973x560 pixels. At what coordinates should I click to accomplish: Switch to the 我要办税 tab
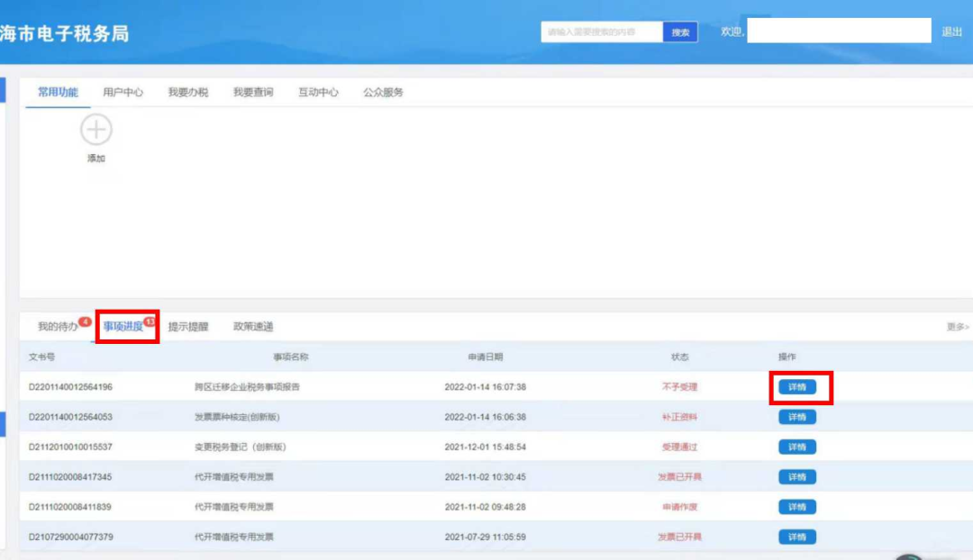coord(187,92)
